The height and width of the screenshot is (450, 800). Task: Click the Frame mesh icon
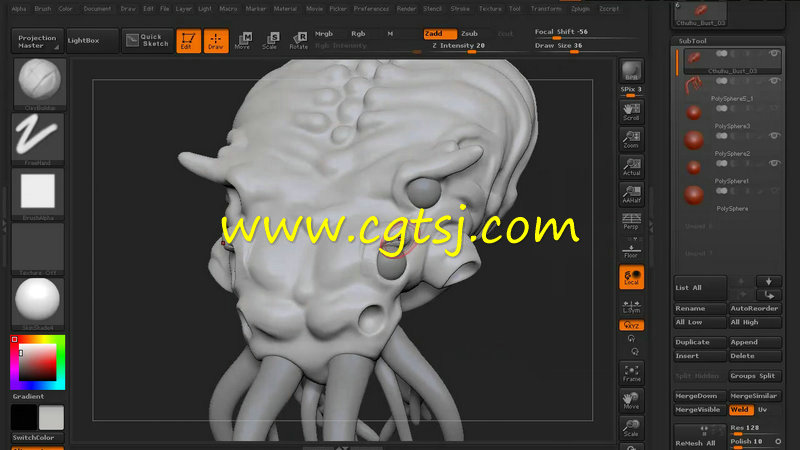point(631,373)
